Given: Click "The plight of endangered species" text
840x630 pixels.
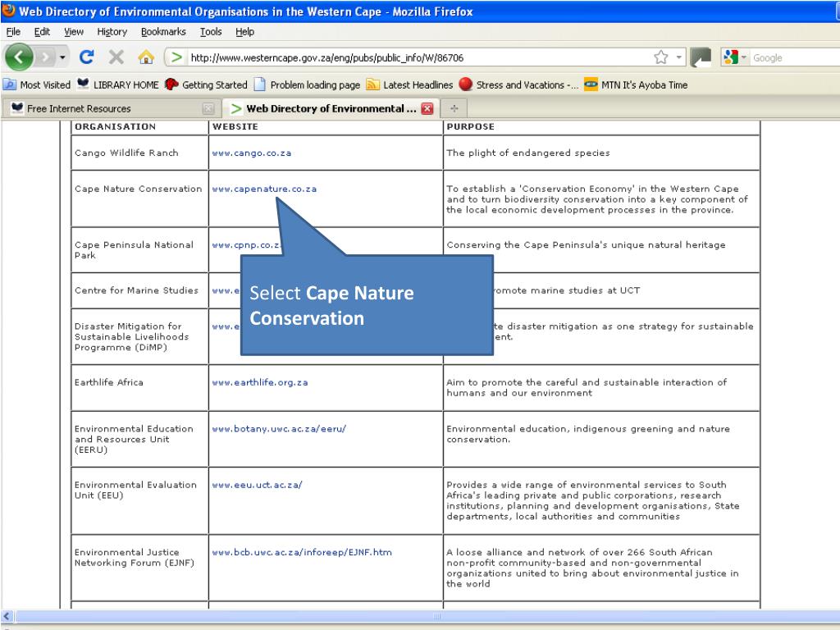Looking at the screenshot, I should click(528, 153).
